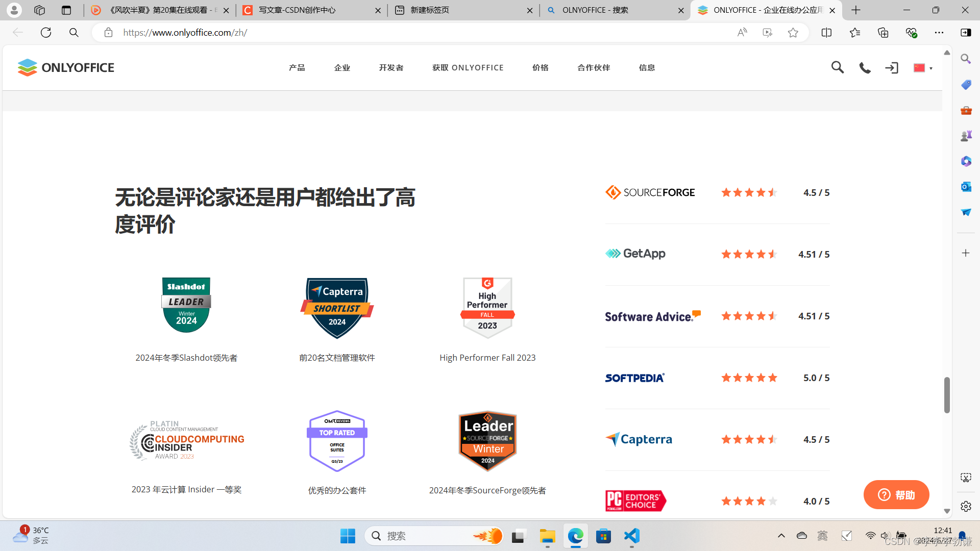Open the 价格 menu
The height and width of the screenshot is (551, 980).
[x=541, y=68]
